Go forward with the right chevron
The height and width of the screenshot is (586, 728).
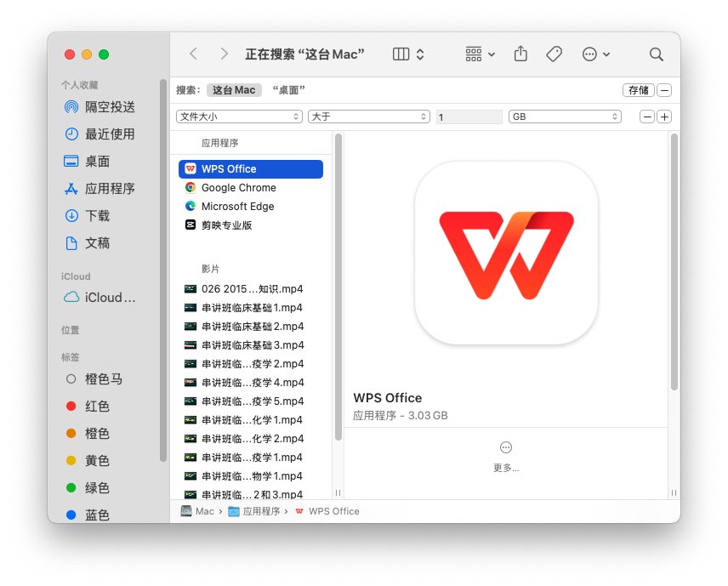[224, 54]
